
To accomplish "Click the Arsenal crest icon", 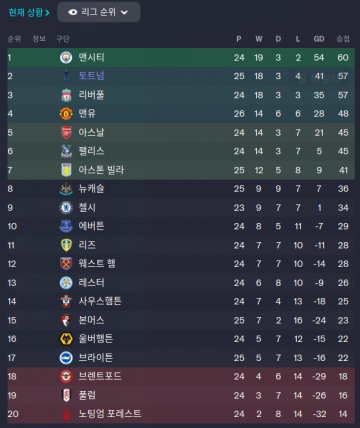I will point(66,132).
